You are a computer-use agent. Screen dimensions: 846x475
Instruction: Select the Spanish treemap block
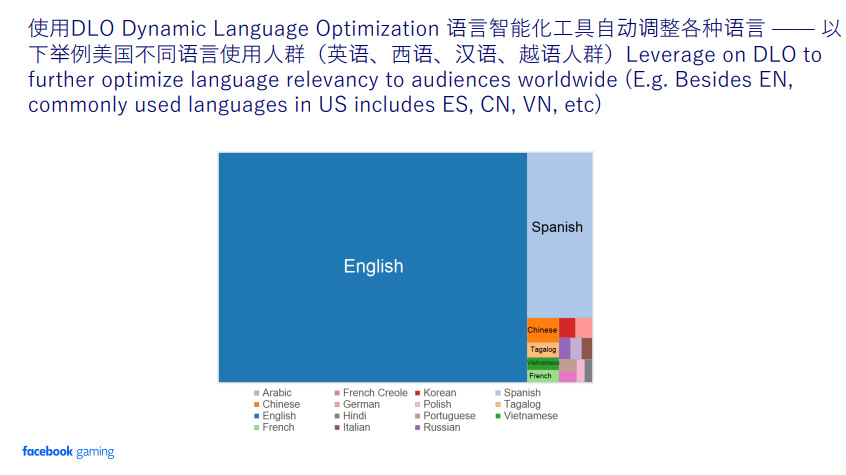pyautogui.click(x=560, y=236)
